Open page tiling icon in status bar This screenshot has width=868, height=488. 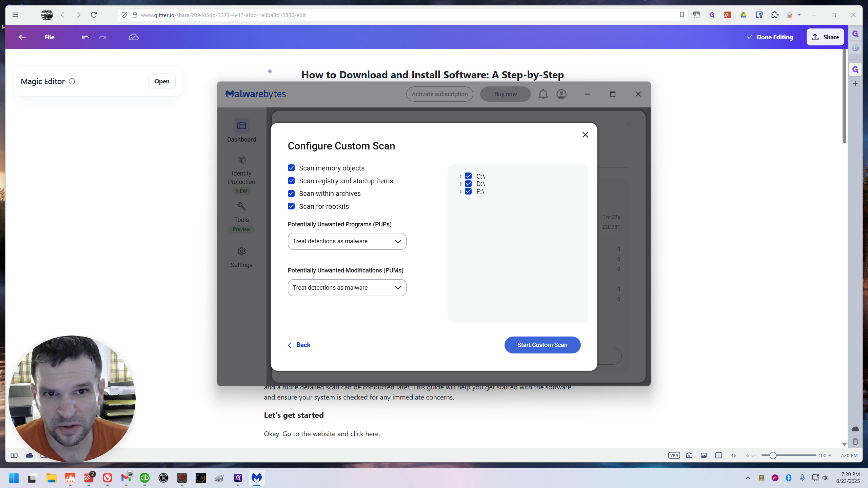[x=718, y=455]
